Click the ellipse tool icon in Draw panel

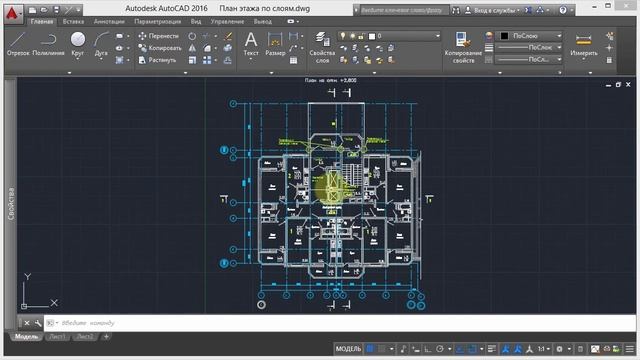pos(119,48)
